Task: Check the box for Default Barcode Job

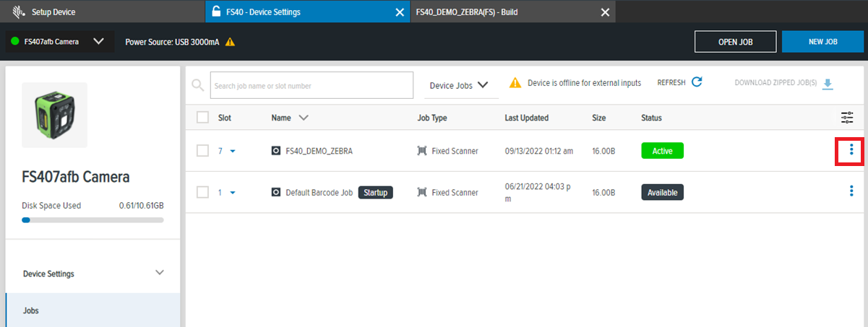Action: (x=203, y=192)
